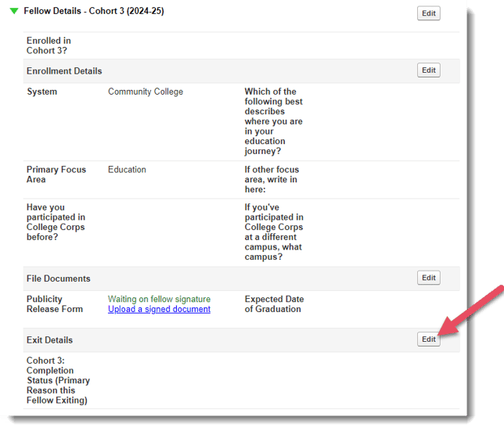Select the Publicity Release Form label
Viewport: 504px width, 431px height.
pyautogui.click(x=56, y=303)
